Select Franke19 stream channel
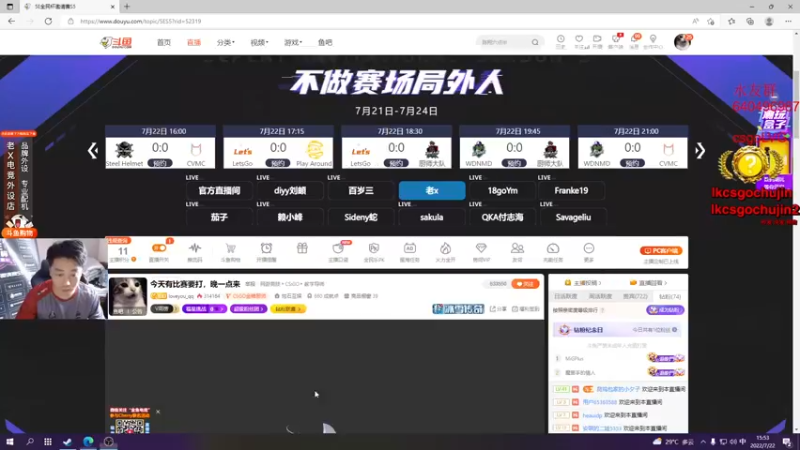The width and height of the screenshot is (800, 450). [571, 191]
